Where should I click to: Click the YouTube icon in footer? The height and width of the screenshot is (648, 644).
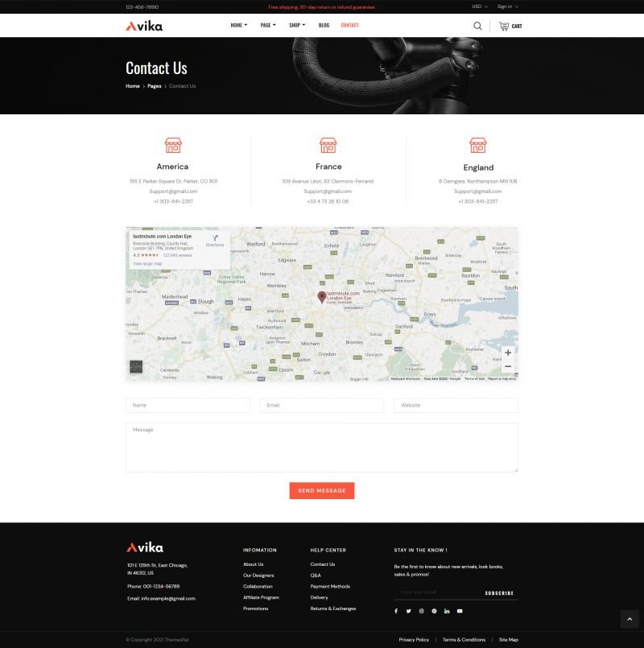pyautogui.click(x=460, y=611)
